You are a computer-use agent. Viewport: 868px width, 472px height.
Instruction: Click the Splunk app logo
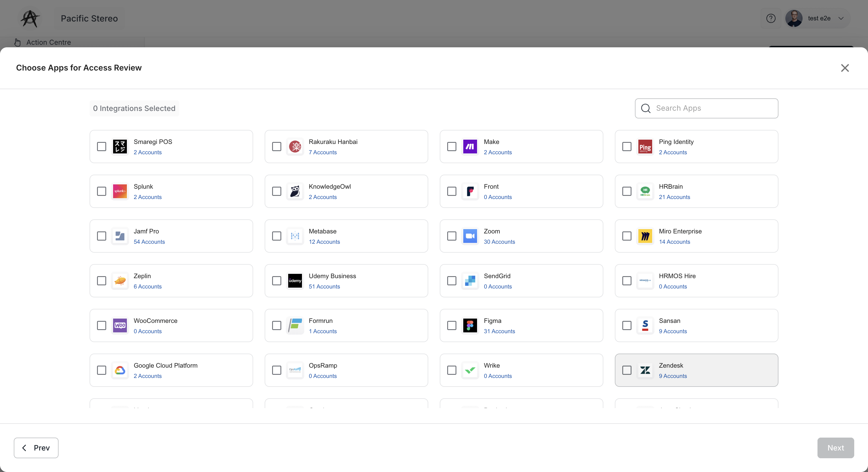[120, 191]
